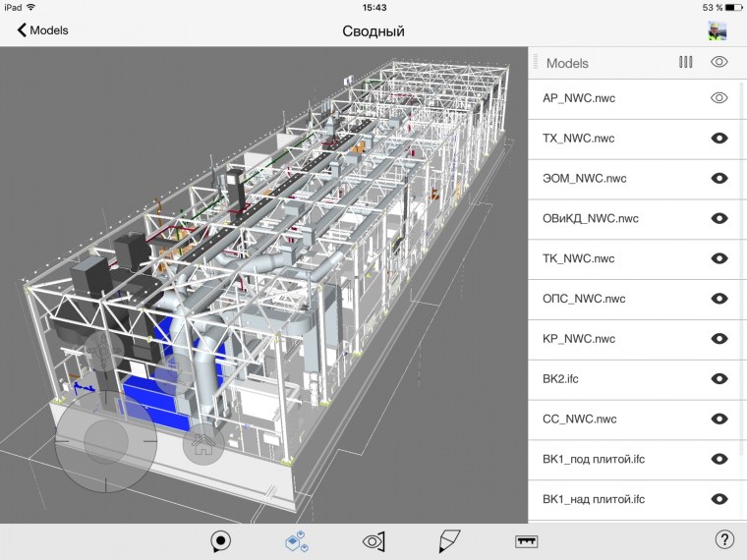
Task: Select the markup pen tool
Action: (449, 540)
